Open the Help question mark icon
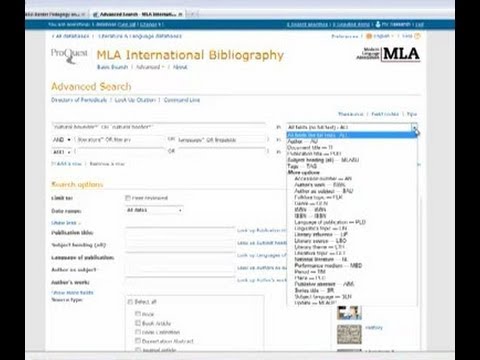 point(417,36)
